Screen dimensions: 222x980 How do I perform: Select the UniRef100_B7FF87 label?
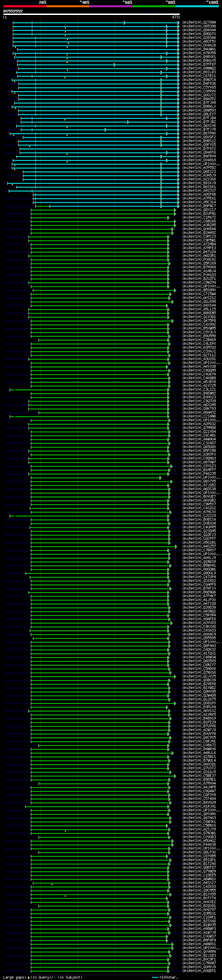point(199,64)
